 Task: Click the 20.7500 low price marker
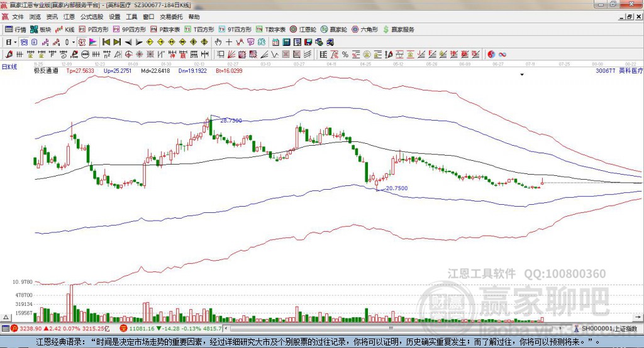pyautogui.click(x=397, y=188)
